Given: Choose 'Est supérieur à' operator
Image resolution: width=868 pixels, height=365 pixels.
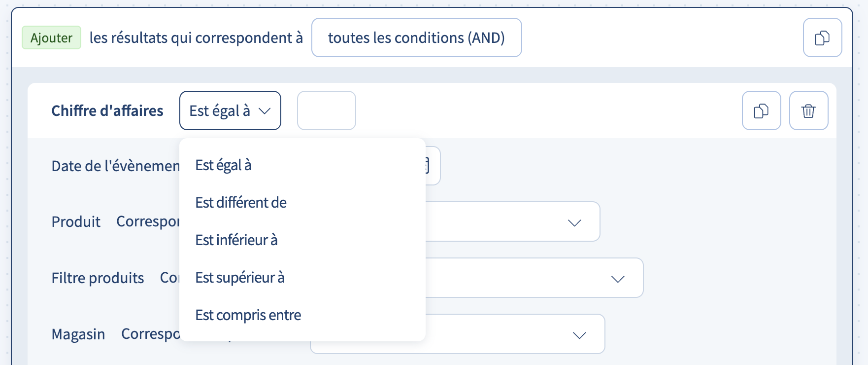Looking at the screenshot, I should pos(239,278).
